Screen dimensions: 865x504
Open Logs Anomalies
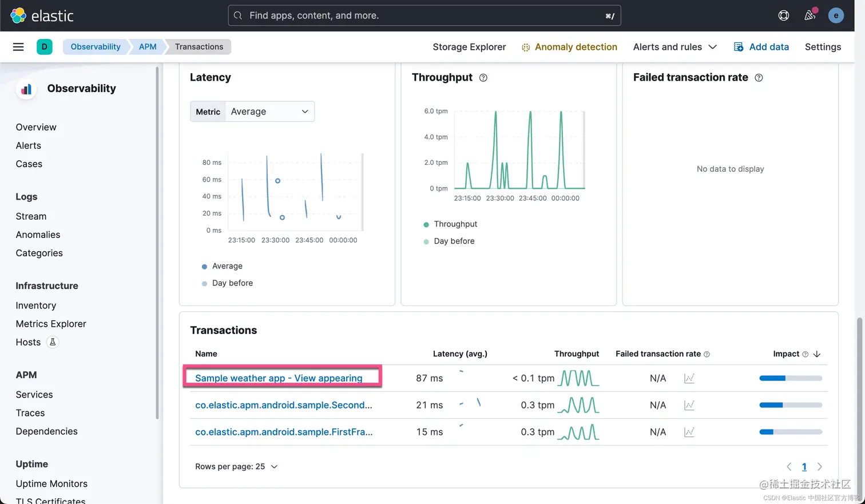(x=38, y=235)
